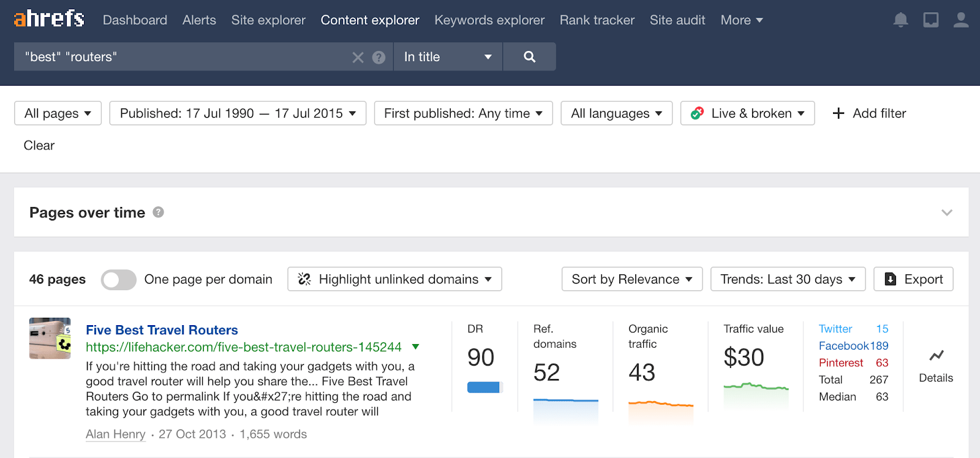Viewport: 980px width, 458px height.
Task: Open Five Best Travel Routers title link
Action: coord(162,330)
